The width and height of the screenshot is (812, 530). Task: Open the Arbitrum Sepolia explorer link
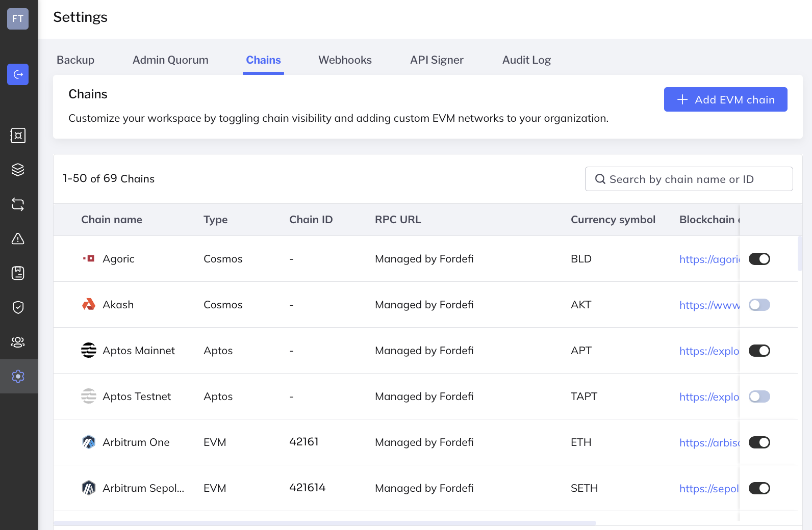point(709,488)
